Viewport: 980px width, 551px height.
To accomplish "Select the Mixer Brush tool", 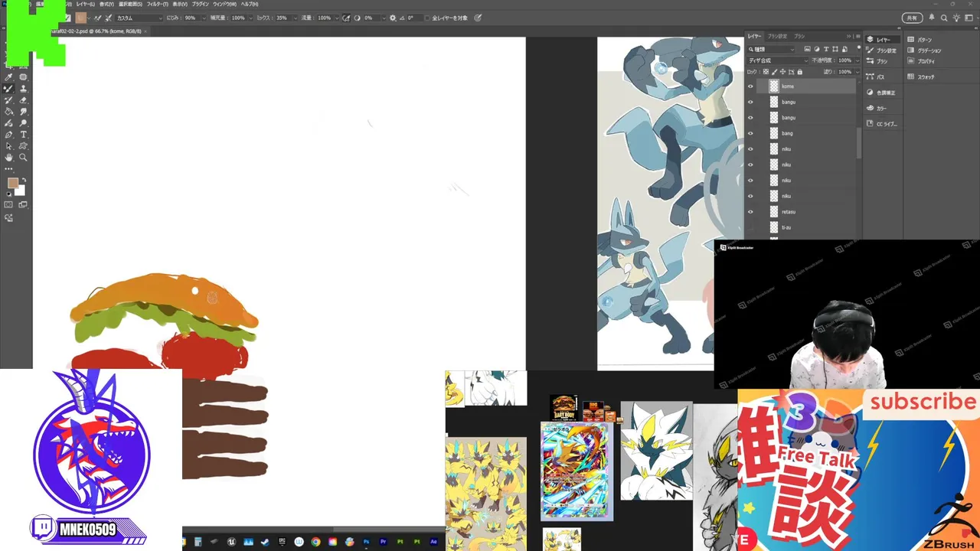I will pyautogui.click(x=8, y=89).
